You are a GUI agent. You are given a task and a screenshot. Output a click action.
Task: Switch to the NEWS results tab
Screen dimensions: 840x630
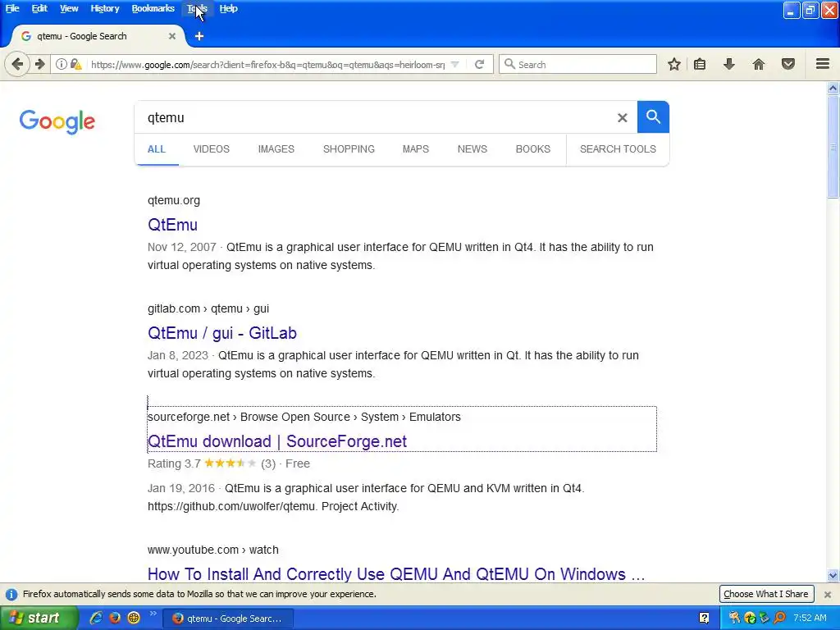point(472,149)
